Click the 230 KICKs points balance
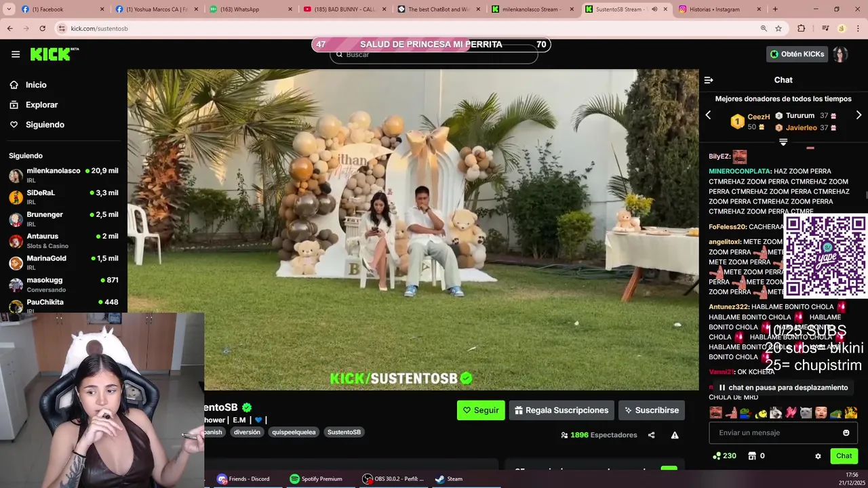 pos(724,456)
